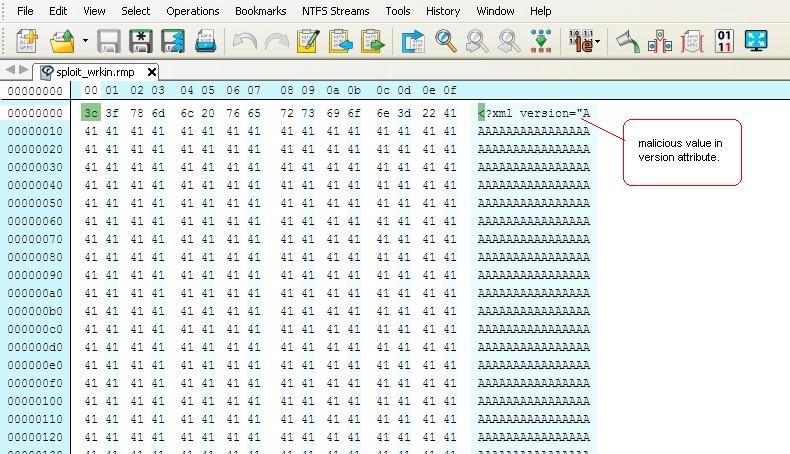Open the View menu

pos(94,11)
